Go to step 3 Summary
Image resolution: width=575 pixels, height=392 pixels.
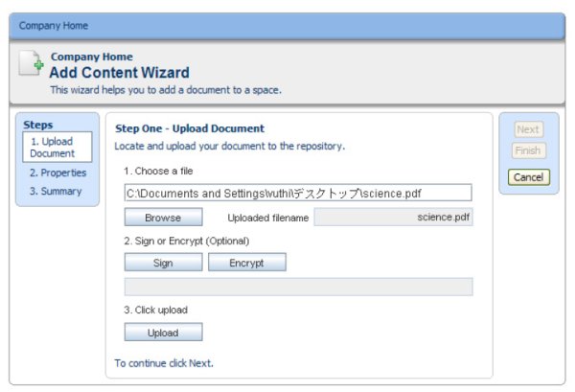tap(56, 191)
